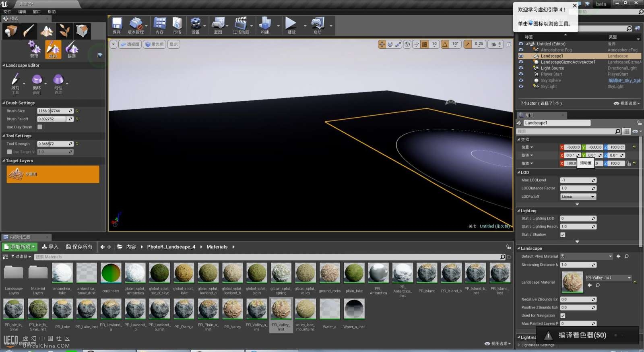Hide Sky Sphere using its eye icon
This screenshot has width=644, height=352.
(521, 80)
